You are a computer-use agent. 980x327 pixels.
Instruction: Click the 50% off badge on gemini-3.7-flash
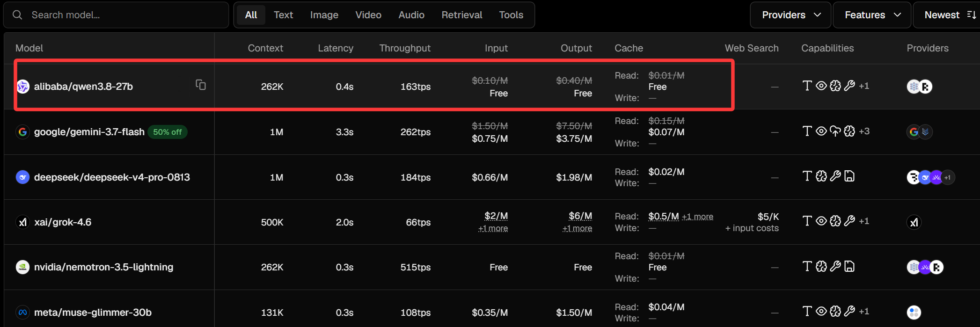[x=168, y=132]
